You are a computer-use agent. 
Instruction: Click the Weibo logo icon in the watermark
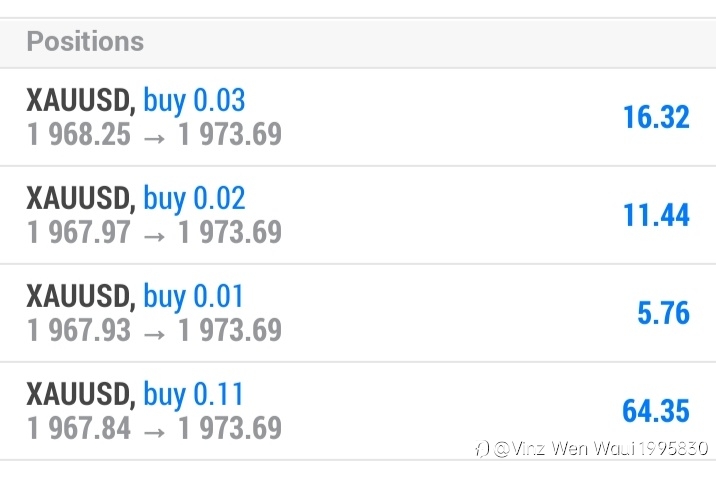[x=482, y=449]
